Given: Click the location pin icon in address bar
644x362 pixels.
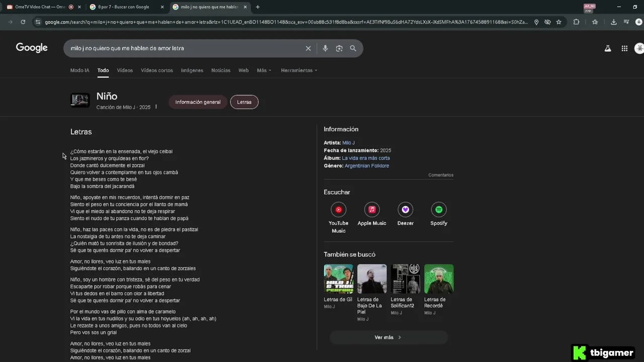Looking at the screenshot, I should coord(536,22).
